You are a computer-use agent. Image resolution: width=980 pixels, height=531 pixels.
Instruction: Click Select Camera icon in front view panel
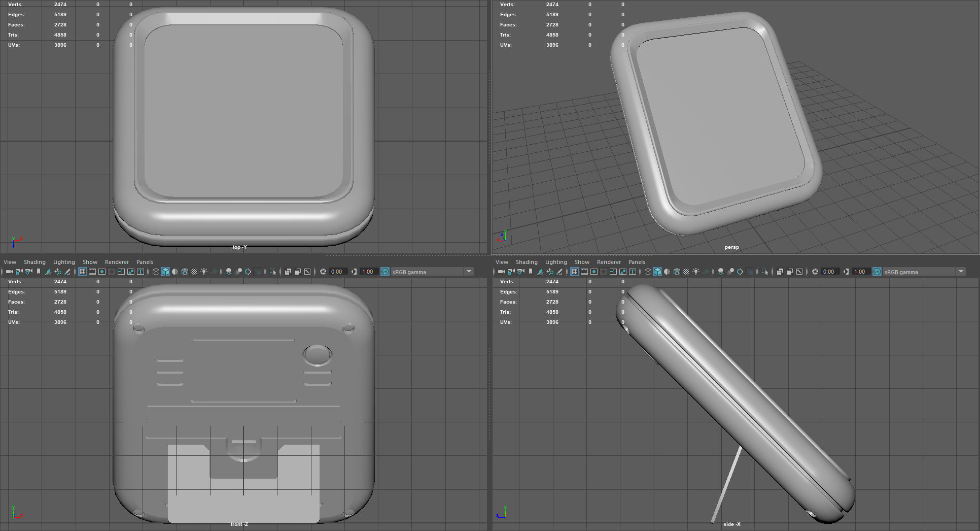click(10, 272)
